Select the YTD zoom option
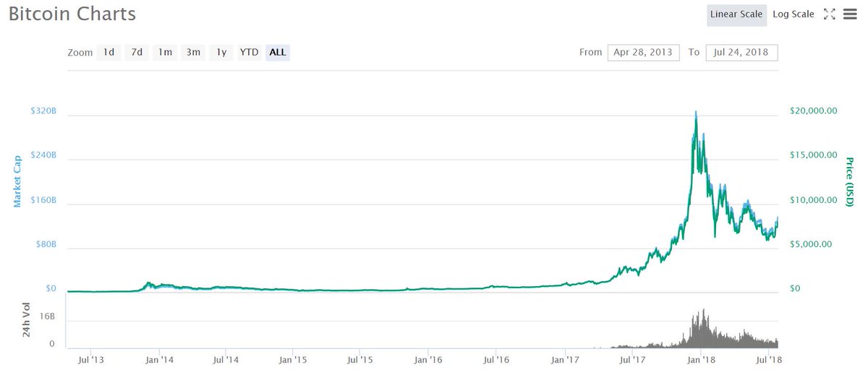Image resolution: width=868 pixels, height=375 pixels. [x=250, y=52]
